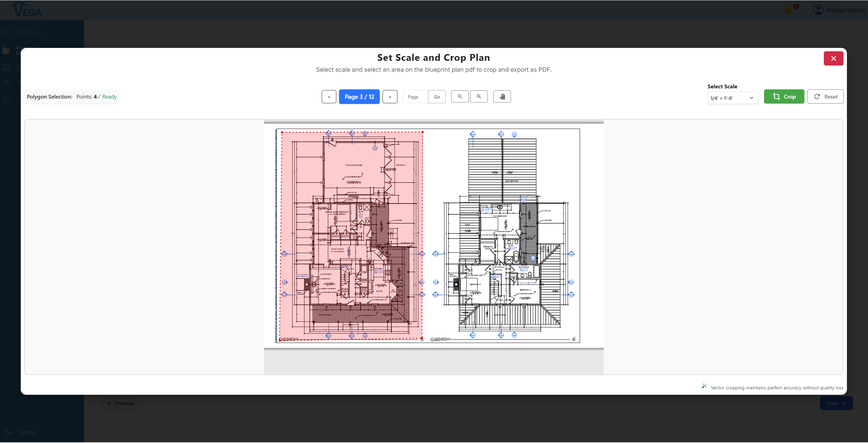Click the notification bell icon
868x443 pixels.
pos(789,10)
